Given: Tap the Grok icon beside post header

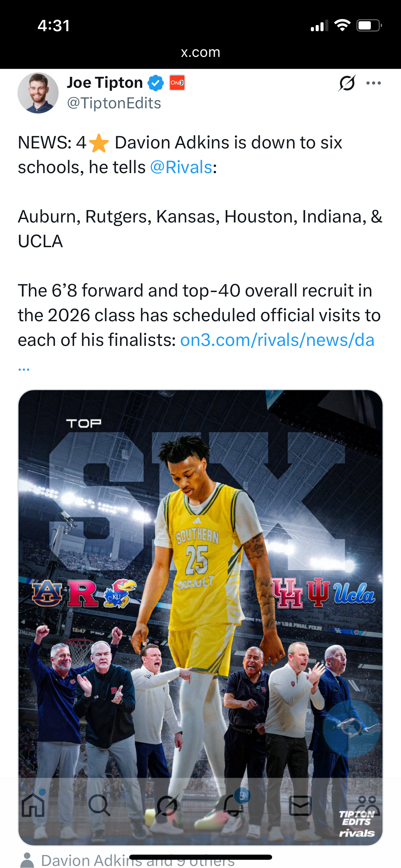Looking at the screenshot, I should pos(347,83).
